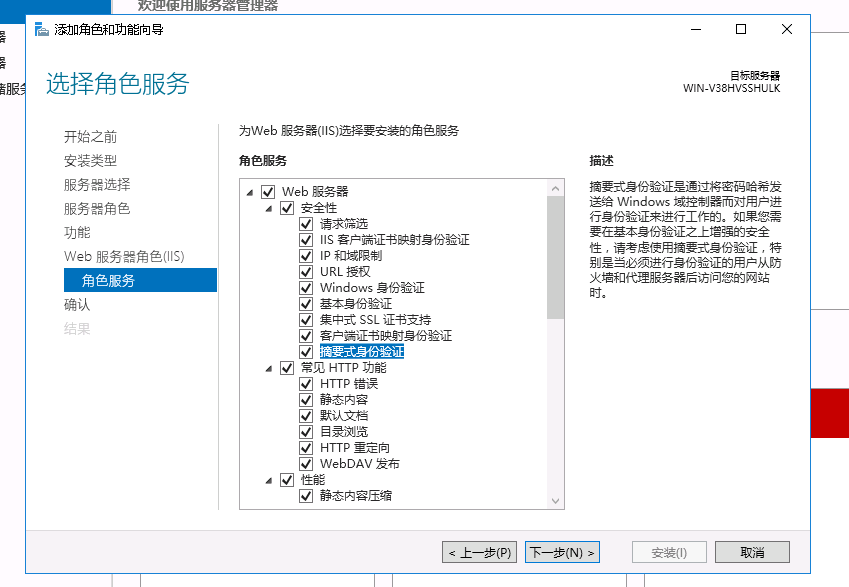Toggle the 目录浏览 checkbox
The image size is (849, 587).
(306, 432)
